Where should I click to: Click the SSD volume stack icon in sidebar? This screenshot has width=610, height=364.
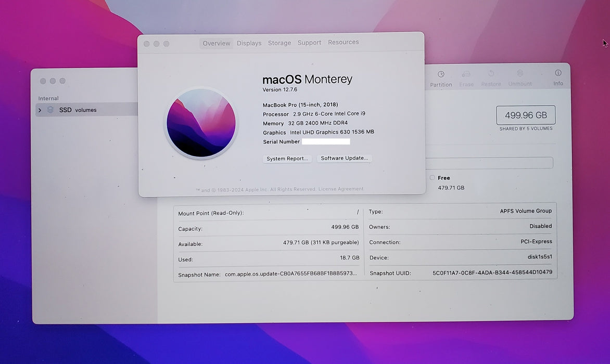(50, 110)
